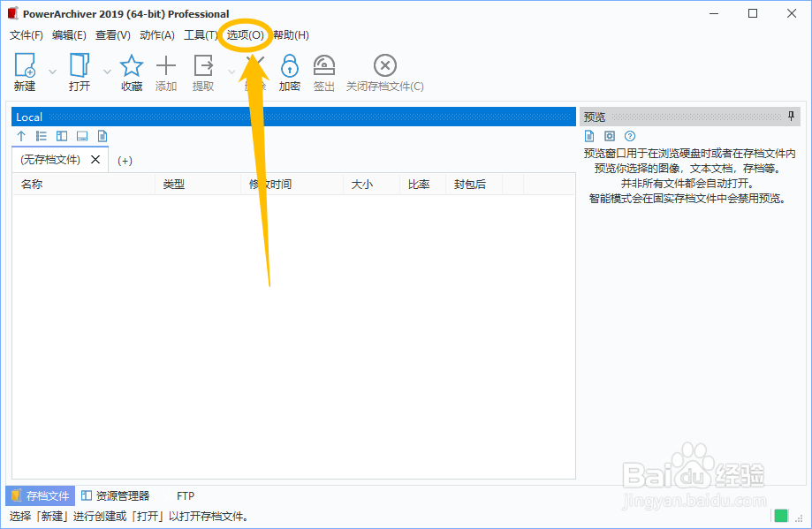The image size is (812, 529).
Task: Toggle the folder pane layout icon
Action: point(62,136)
